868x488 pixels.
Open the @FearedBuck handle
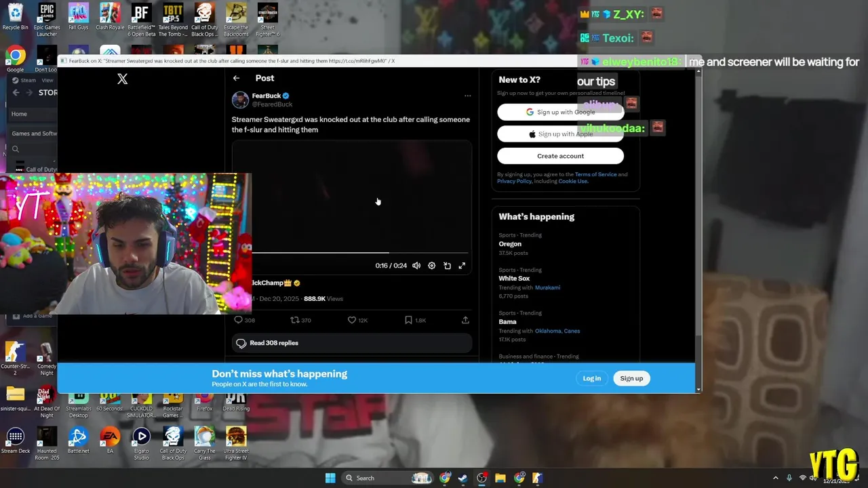[273, 104]
